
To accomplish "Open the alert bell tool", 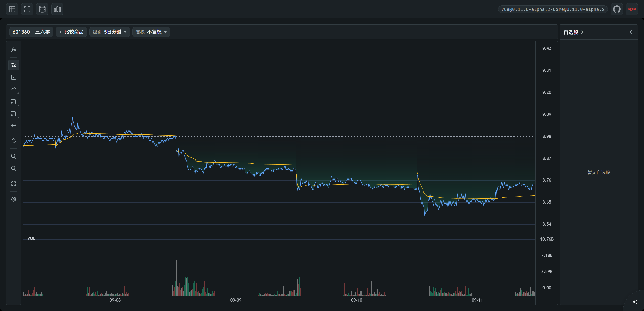I will tap(14, 141).
